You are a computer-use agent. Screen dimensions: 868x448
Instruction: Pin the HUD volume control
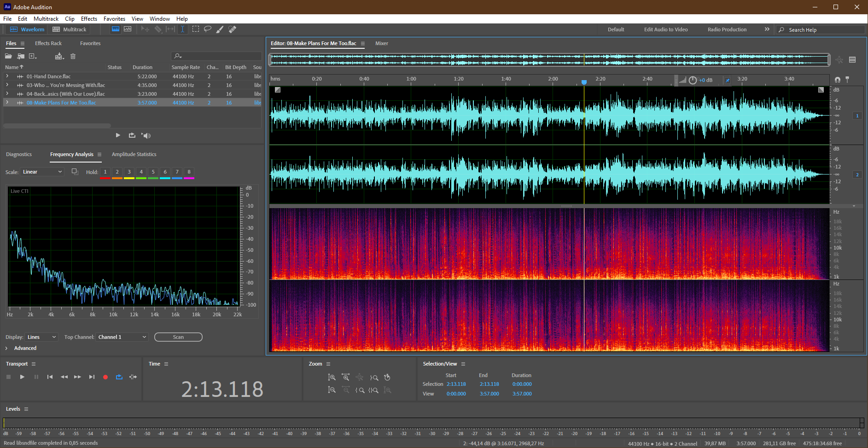727,80
